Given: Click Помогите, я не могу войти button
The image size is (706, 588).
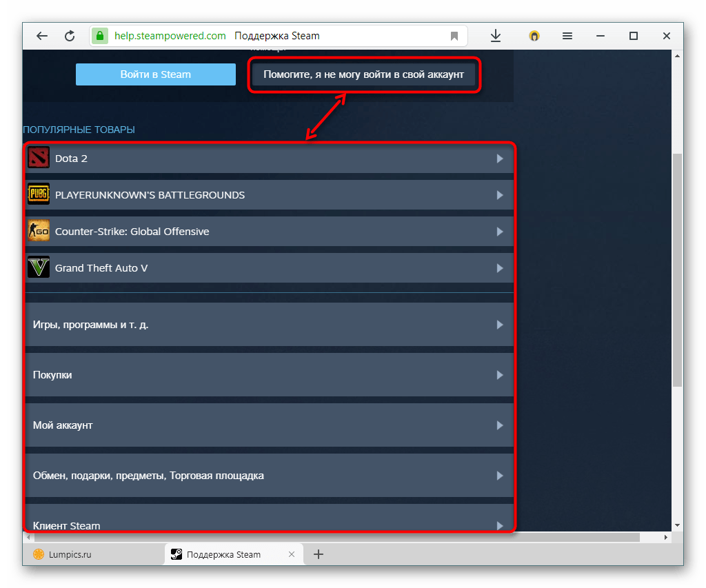Looking at the screenshot, I should 363,74.
